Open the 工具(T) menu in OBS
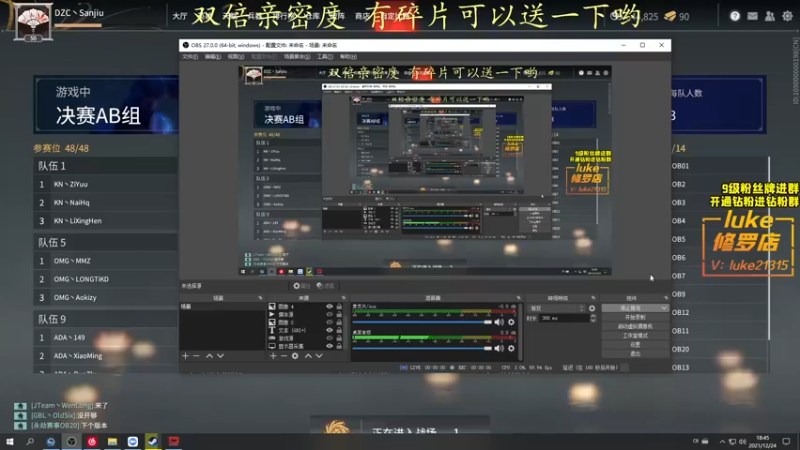The height and width of the screenshot is (450, 800). [x=324, y=57]
